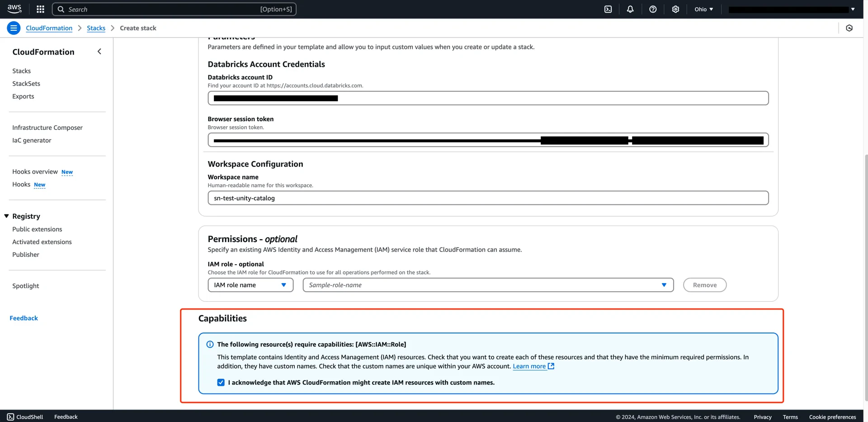Go to StackSets in the sidebar
The height and width of the screenshot is (422, 868).
26,84
